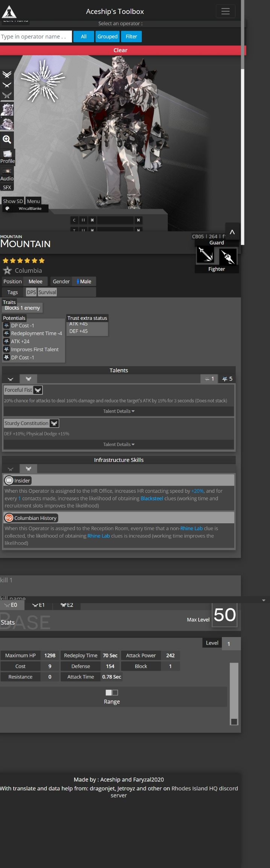Select Infrastructure Skills second elite tab

coord(29,469)
